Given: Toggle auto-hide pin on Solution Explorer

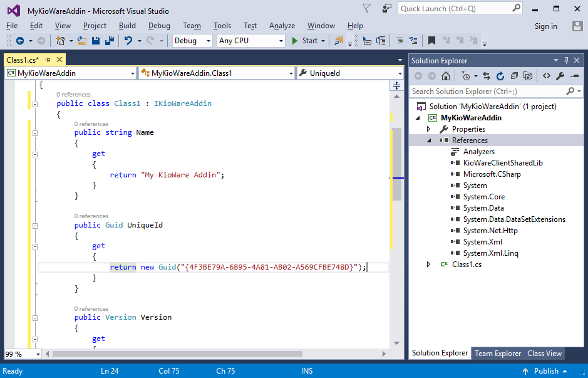Looking at the screenshot, I should 566,60.
